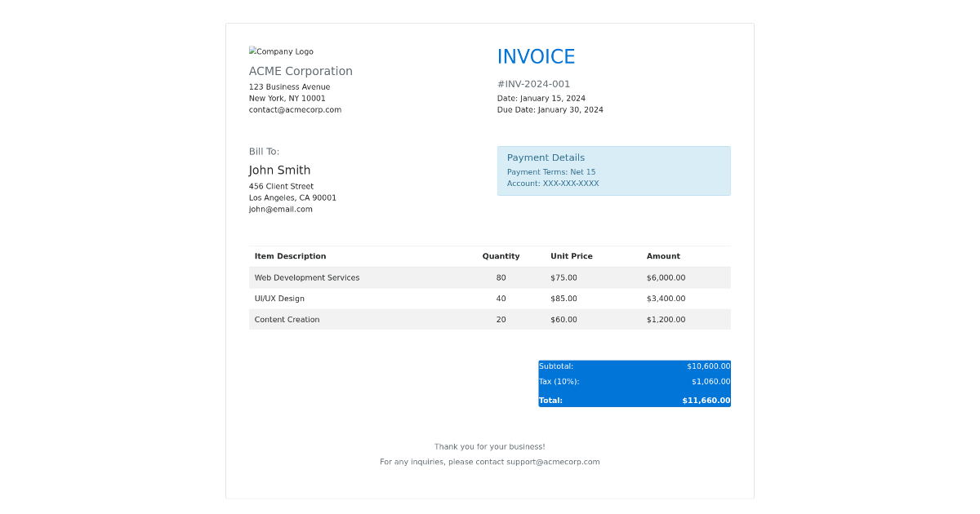Click the broken Company Logo image icon
The width and height of the screenshot is (980, 514).
pos(281,51)
